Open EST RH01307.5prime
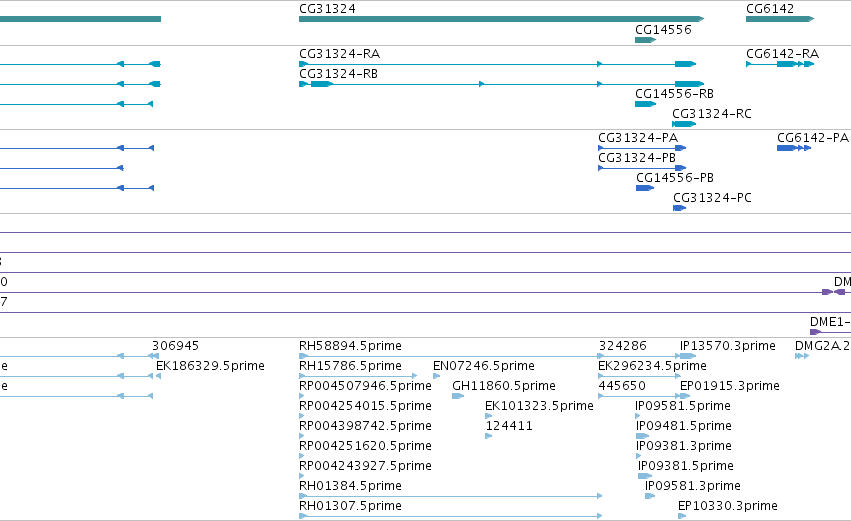This screenshot has width=851, height=521. 350,506
